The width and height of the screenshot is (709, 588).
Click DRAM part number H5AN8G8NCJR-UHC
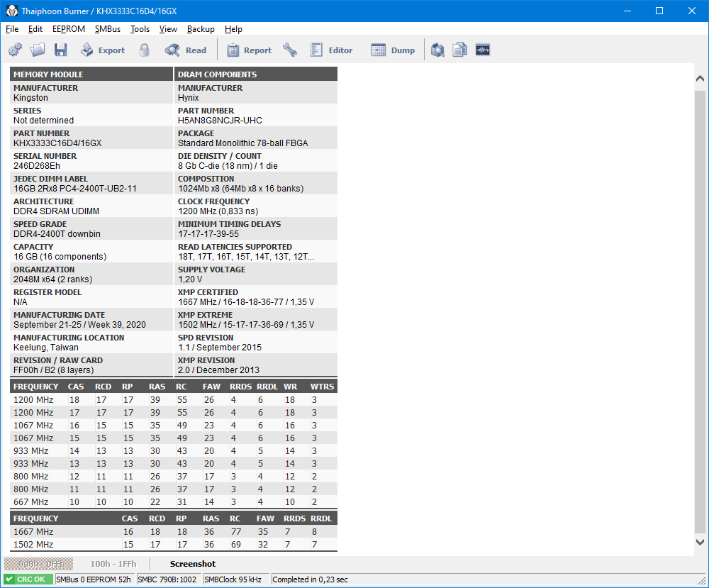pos(220,121)
